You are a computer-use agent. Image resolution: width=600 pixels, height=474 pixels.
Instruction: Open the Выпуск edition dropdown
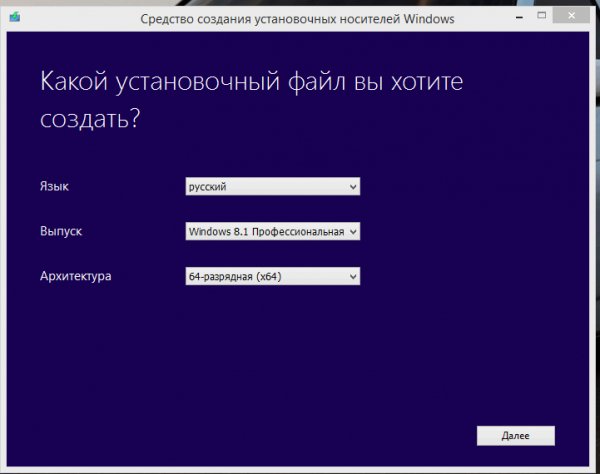(x=272, y=231)
